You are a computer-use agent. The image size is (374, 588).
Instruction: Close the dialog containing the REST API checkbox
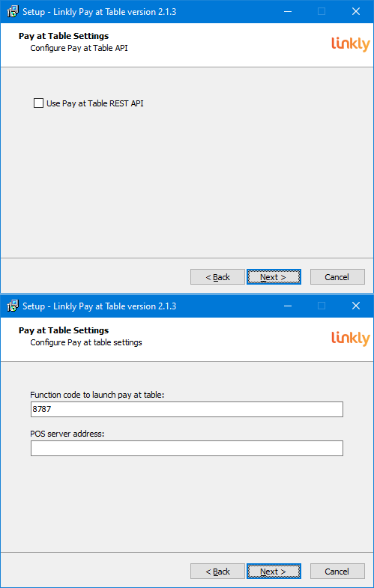coord(356,12)
